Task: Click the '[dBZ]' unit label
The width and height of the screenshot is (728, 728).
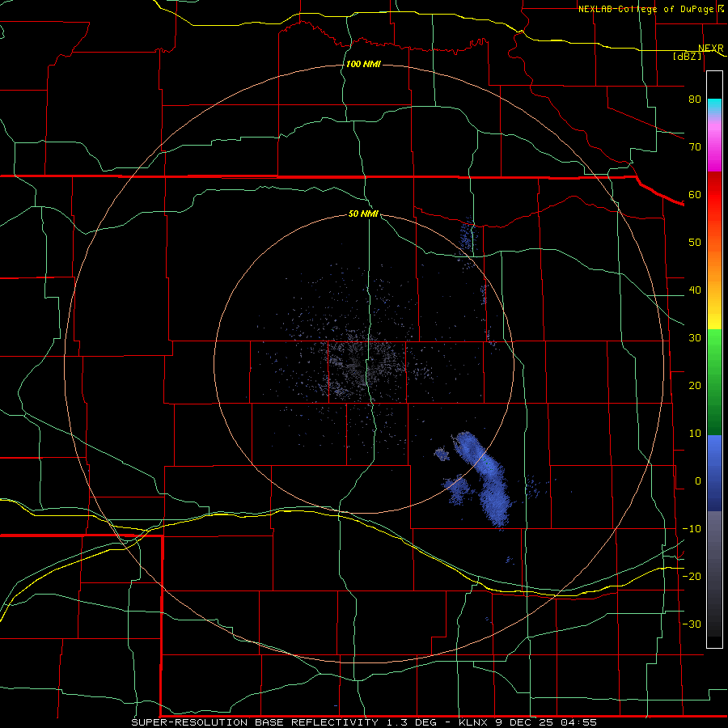Action: click(687, 56)
